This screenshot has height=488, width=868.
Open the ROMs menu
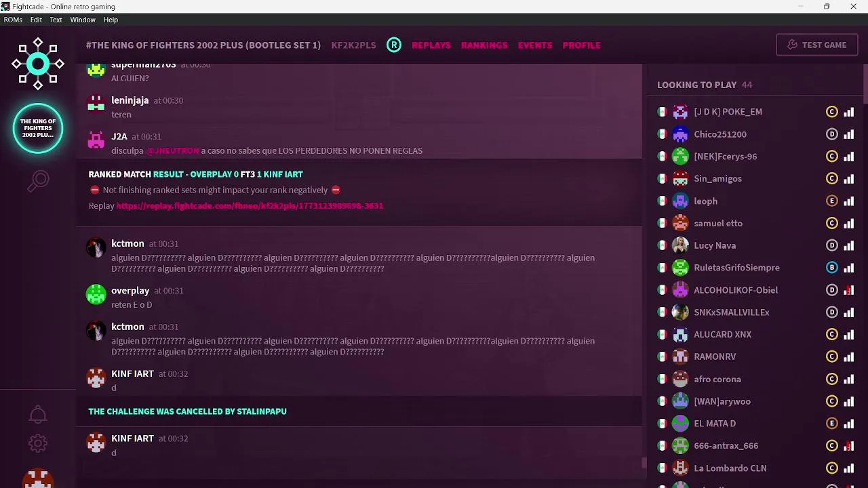tap(13, 20)
